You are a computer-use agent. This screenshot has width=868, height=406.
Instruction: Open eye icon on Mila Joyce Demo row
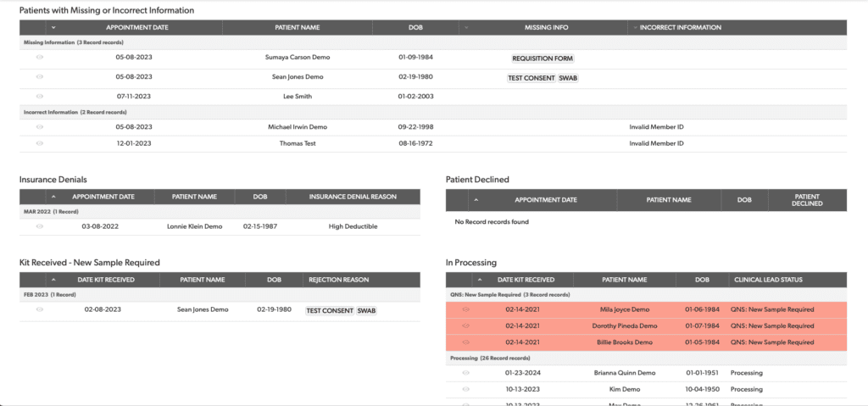(465, 309)
